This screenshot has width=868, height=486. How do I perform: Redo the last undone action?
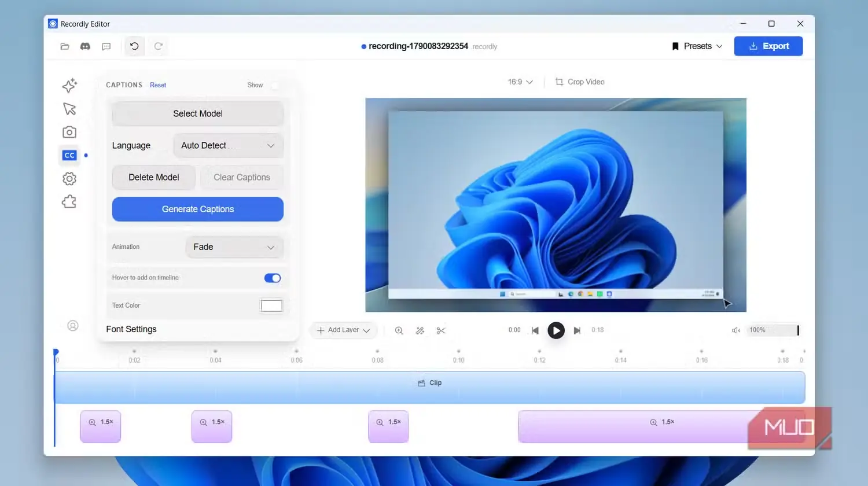(158, 46)
